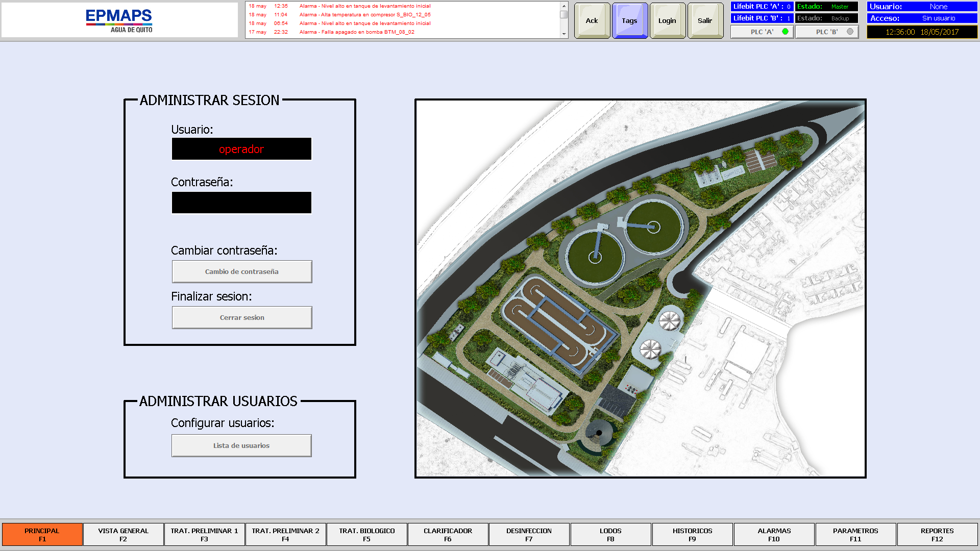The width and height of the screenshot is (980, 551).
Task: Toggle the PLC 'A' status indicator
Action: tap(762, 32)
